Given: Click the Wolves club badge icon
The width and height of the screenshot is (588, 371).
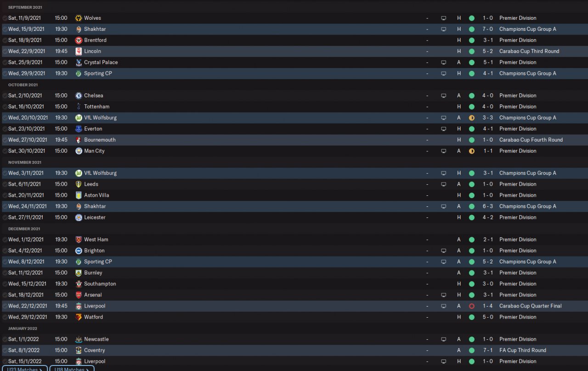Looking at the screenshot, I should click(79, 18).
